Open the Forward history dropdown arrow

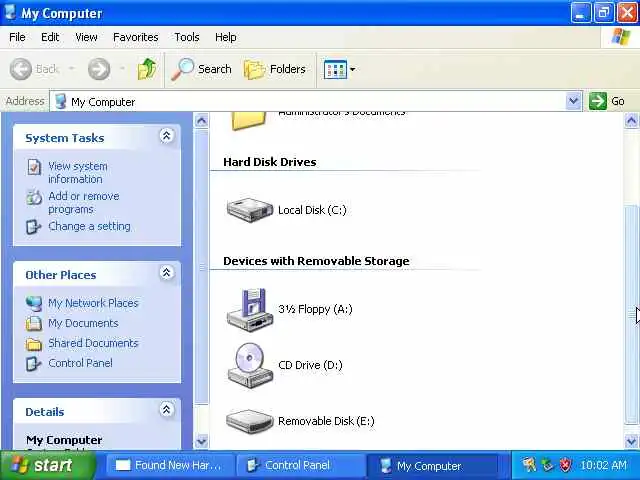coord(122,69)
